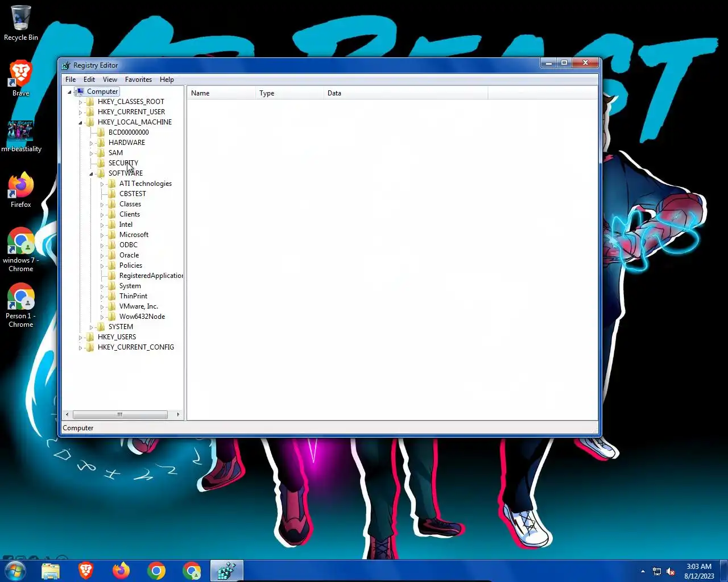728x582 pixels.
Task: Select the CBSTEST key
Action: coord(133,194)
